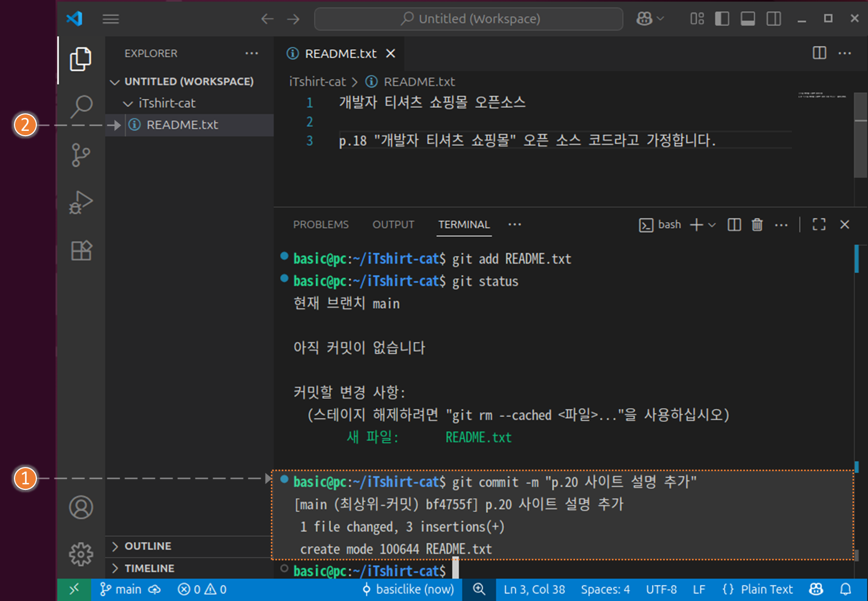
Task: Toggle the primary side bar
Action: [x=722, y=19]
